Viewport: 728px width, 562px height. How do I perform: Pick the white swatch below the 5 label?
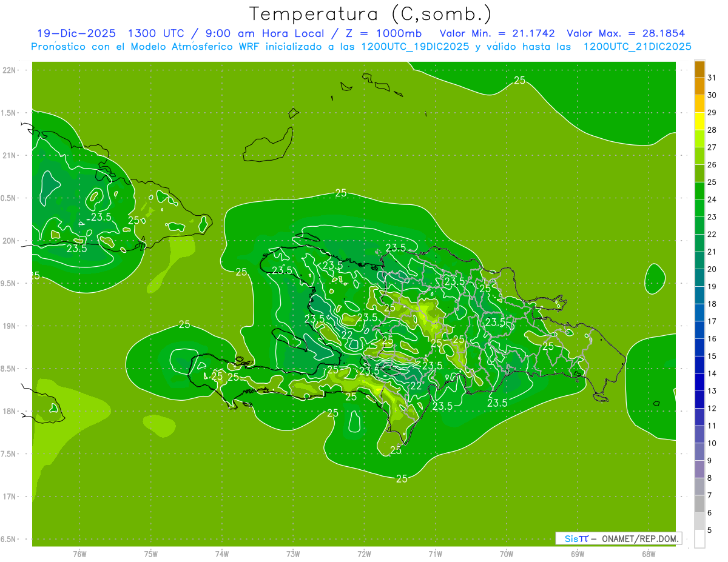699,539
